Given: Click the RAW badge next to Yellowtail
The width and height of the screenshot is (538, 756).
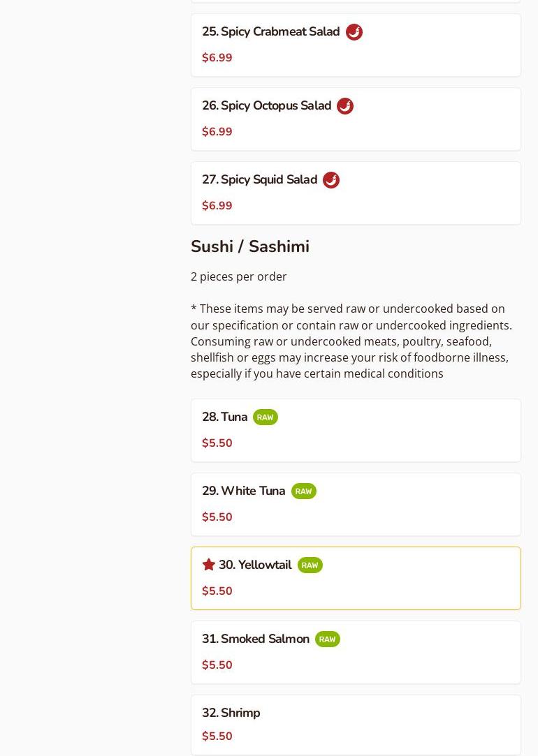Looking at the screenshot, I should (x=310, y=565).
